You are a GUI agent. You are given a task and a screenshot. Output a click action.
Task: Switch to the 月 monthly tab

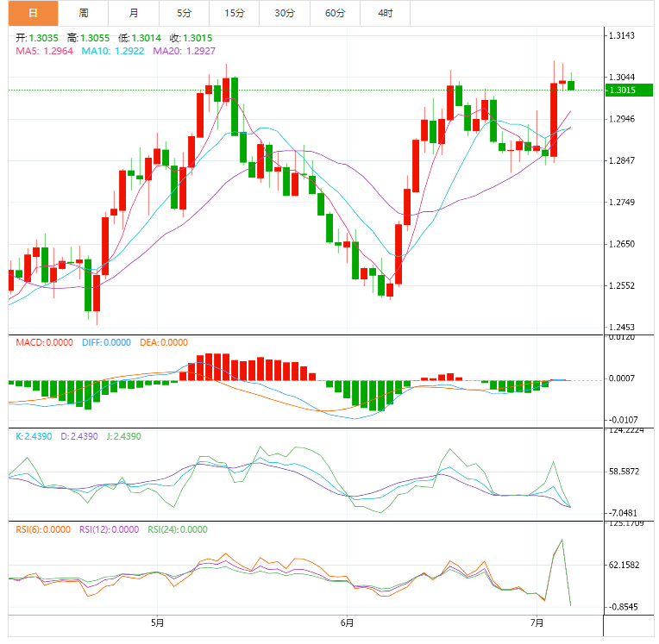coord(133,13)
